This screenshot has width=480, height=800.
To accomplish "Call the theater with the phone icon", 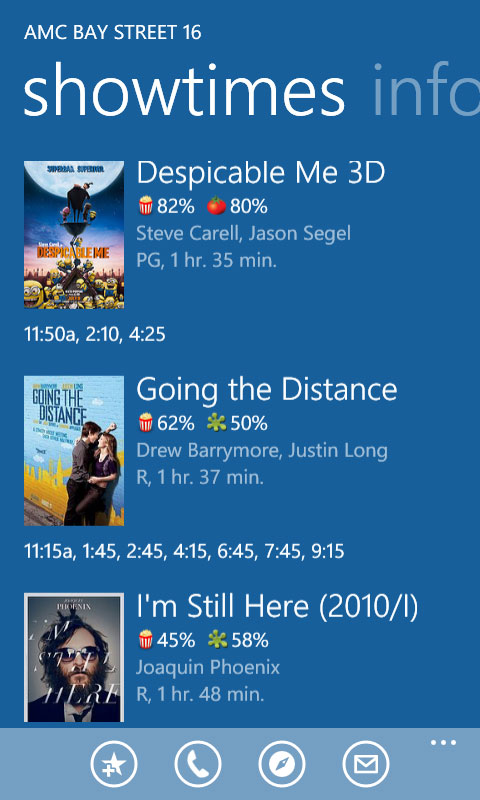I will tap(198, 764).
